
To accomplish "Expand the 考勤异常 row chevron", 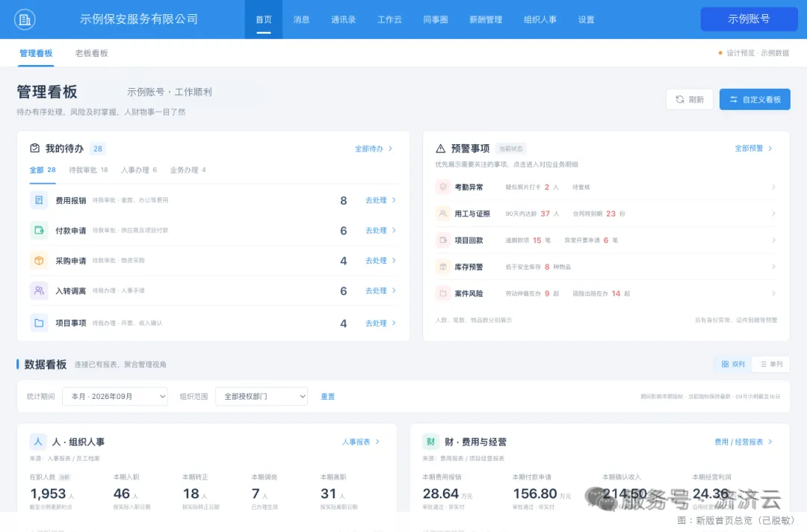I will tap(773, 187).
